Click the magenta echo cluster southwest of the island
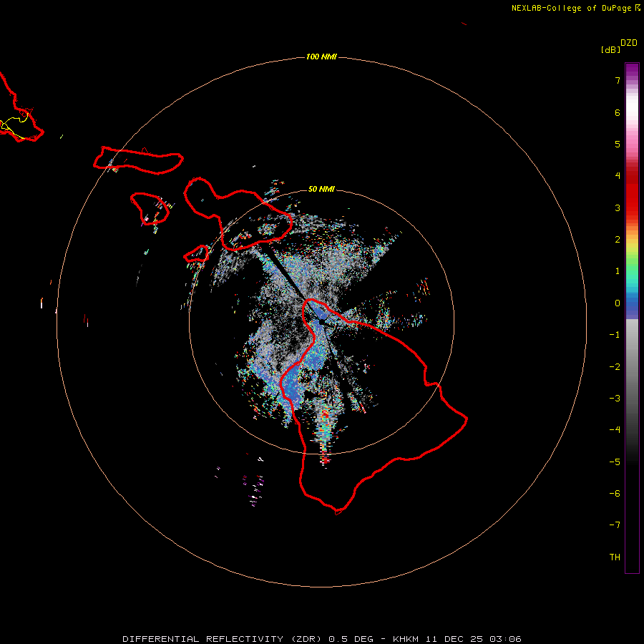This screenshot has width=644, height=644. coord(255,489)
